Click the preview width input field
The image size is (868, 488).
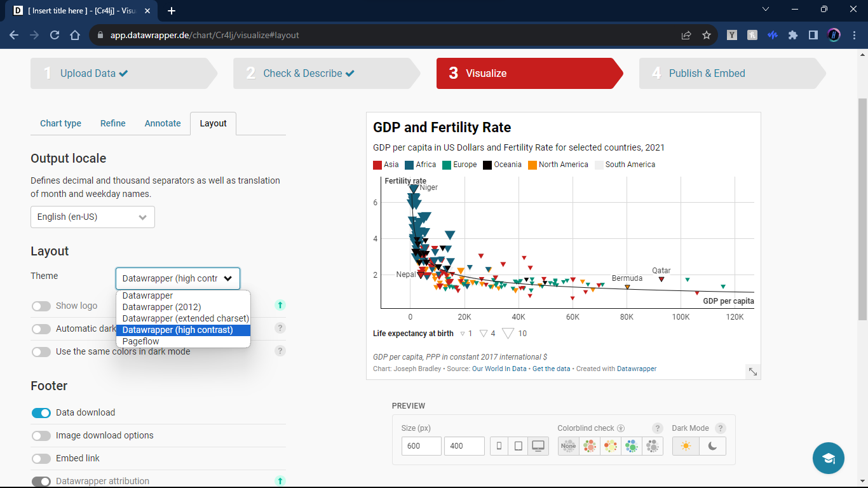click(421, 446)
